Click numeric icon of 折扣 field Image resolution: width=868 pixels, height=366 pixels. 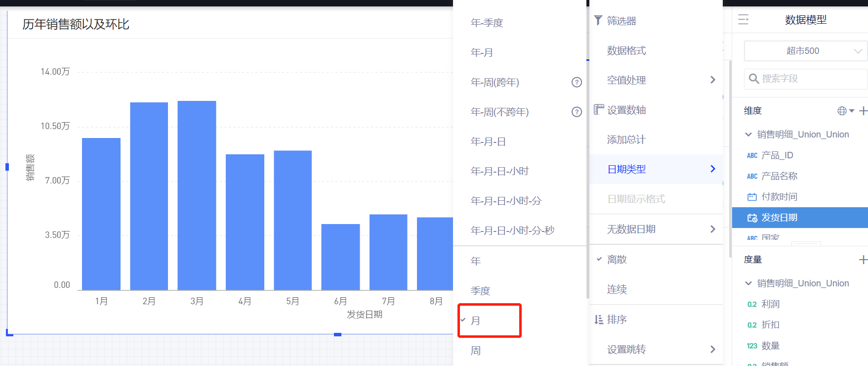coord(752,325)
